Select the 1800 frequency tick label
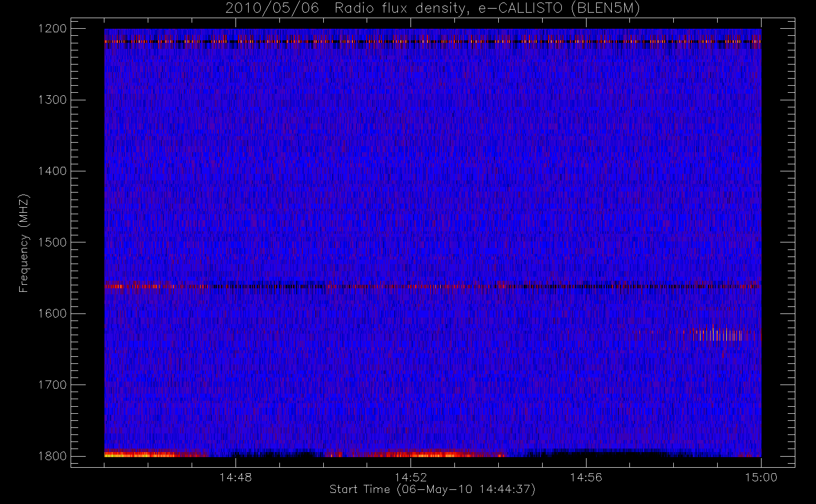The image size is (816, 504). point(52,456)
